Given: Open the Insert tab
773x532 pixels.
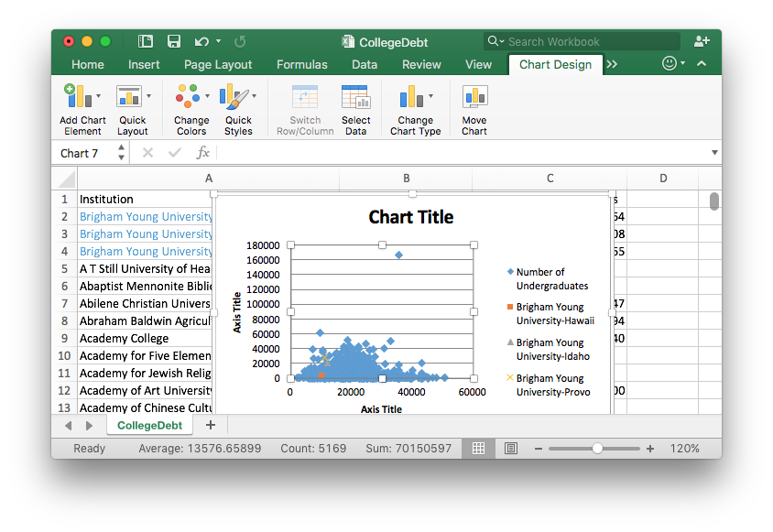Looking at the screenshot, I should [144, 65].
